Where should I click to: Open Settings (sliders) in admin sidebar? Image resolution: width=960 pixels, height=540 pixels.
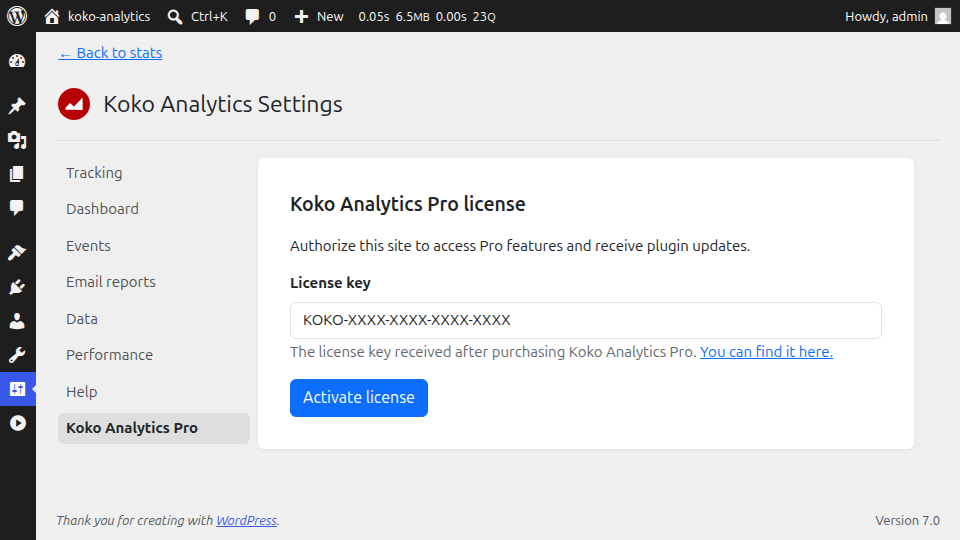click(x=17, y=389)
